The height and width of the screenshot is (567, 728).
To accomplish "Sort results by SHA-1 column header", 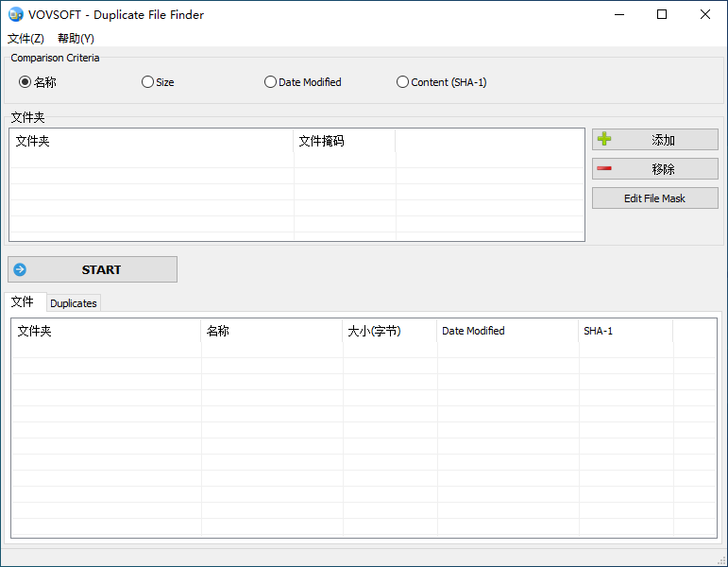I will point(599,331).
